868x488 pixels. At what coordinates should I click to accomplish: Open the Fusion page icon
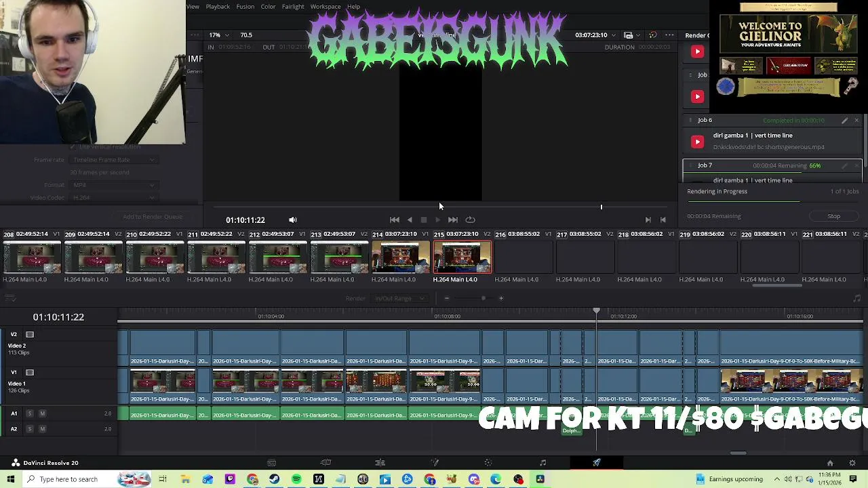click(435, 463)
